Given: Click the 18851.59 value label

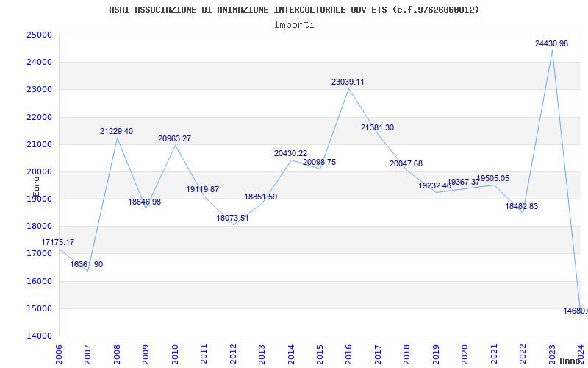Looking at the screenshot, I should coord(261,197).
